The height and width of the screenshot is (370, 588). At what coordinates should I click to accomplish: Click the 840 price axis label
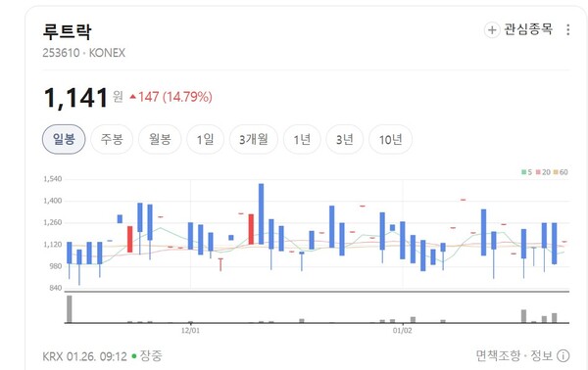[55, 288]
